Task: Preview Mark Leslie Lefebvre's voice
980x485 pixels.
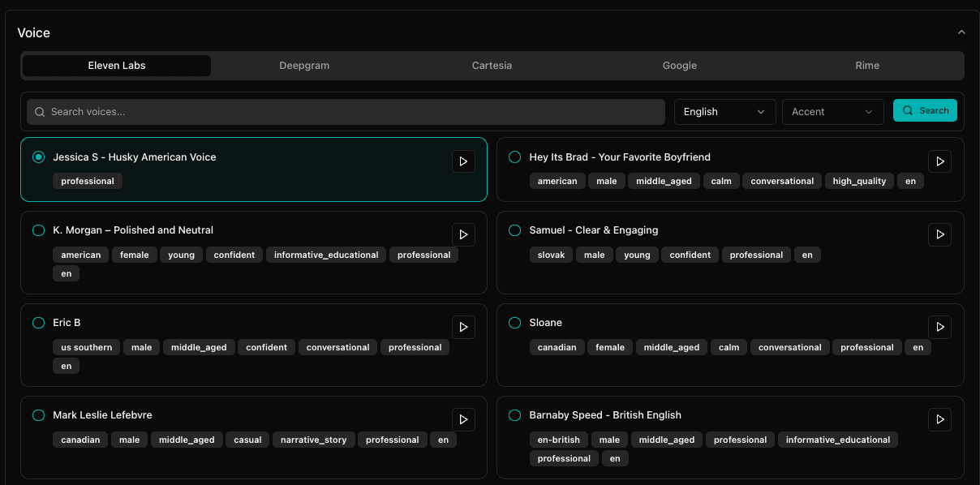Action: [463, 419]
